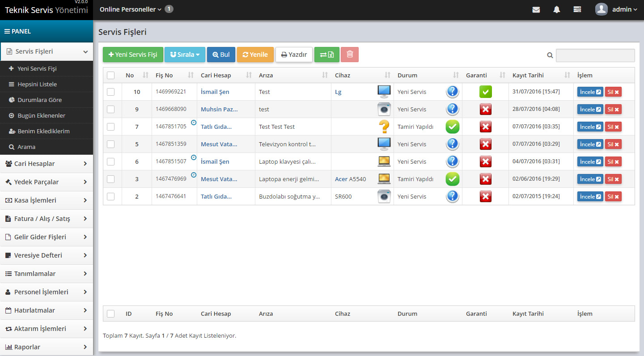Open the notifications bell icon
The height and width of the screenshot is (356, 644).
[x=556, y=9]
